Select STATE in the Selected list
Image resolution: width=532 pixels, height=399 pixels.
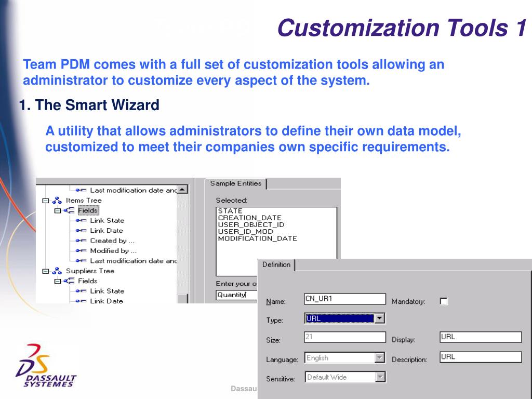click(230, 211)
